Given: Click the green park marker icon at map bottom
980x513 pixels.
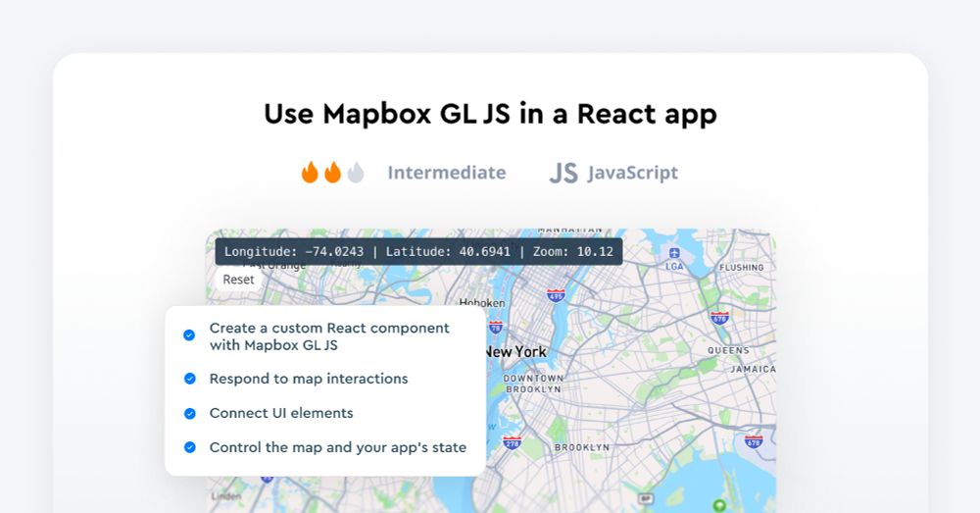Looking at the screenshot, I should (x=720, y=505).
